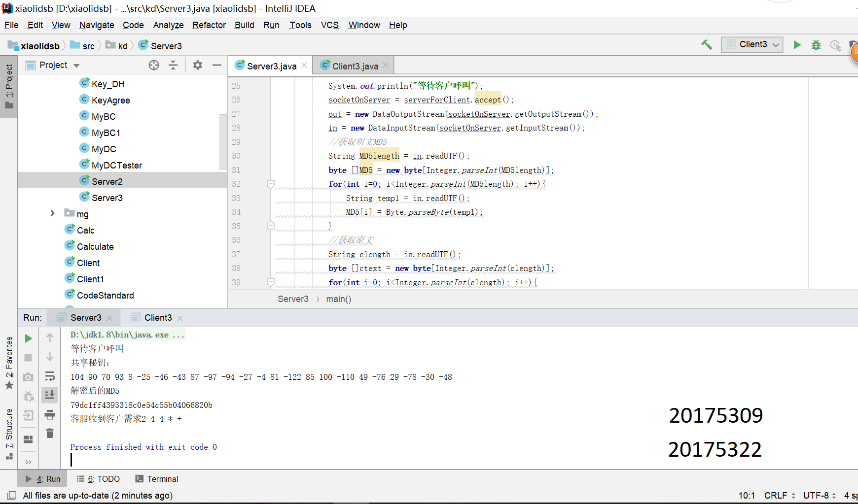858x504 pixels.
Task: Open the Structure side tool window
Action: pyautogui.click(x=9, y=434)
